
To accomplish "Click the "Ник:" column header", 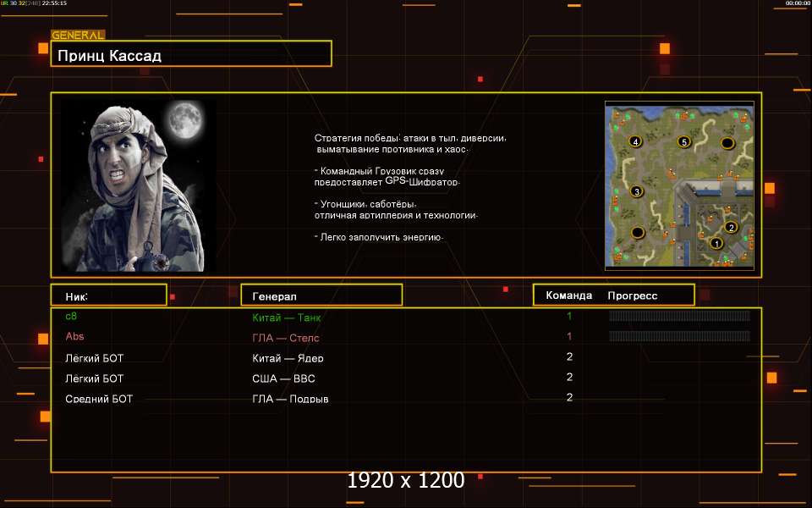I will [x=108, y=295].
